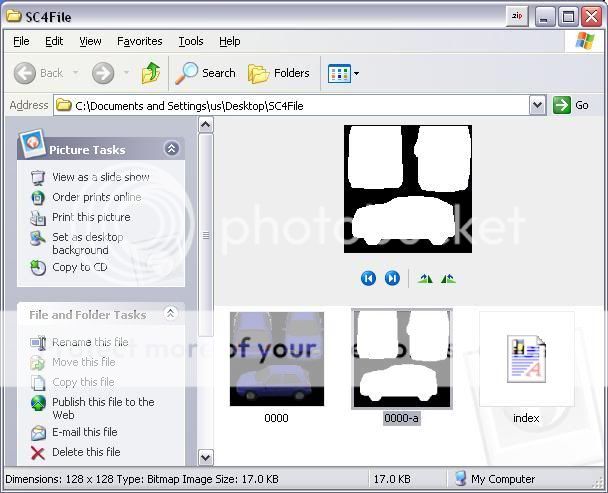Image resolution: width=608 pixels, height=493 pixels.
Task: Click 'View as a slide show' link
Action: pyautogui.click(x=100, y=177)
